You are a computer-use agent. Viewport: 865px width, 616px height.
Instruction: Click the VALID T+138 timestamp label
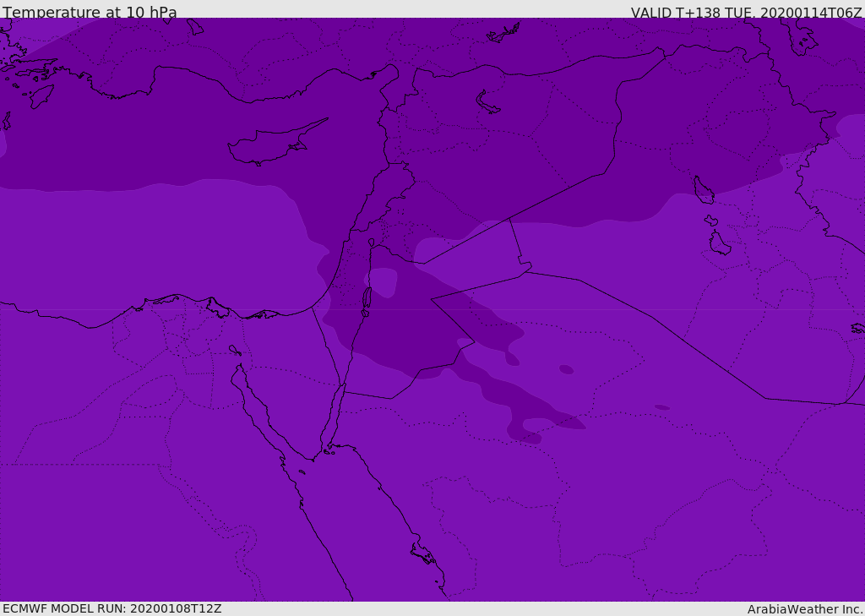pos(747,12)
